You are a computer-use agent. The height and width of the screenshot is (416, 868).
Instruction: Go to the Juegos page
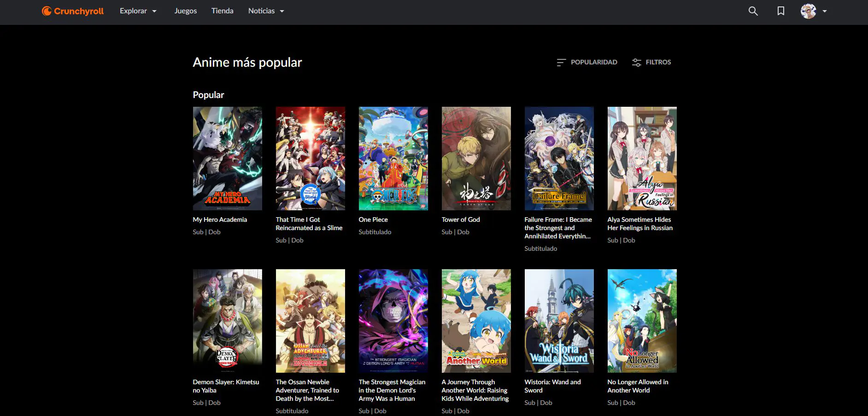186,11
